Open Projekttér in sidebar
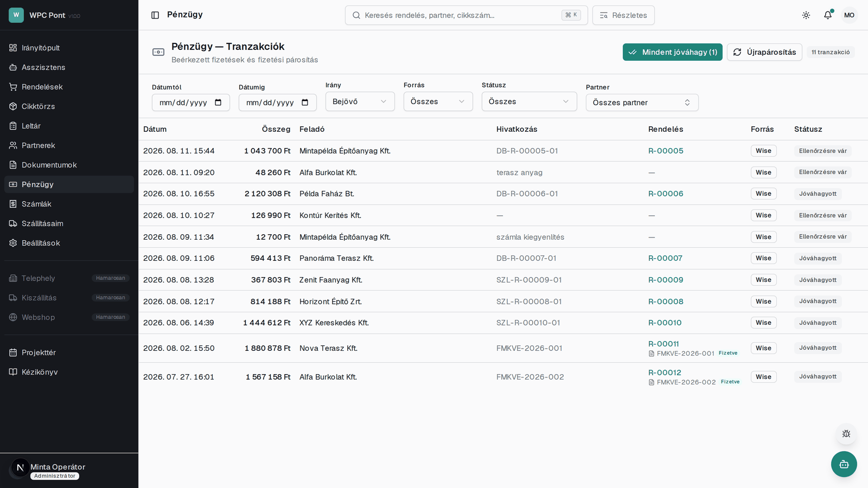Image resolution: width=868 pixels, height=488 pixels. click(69, 352)
